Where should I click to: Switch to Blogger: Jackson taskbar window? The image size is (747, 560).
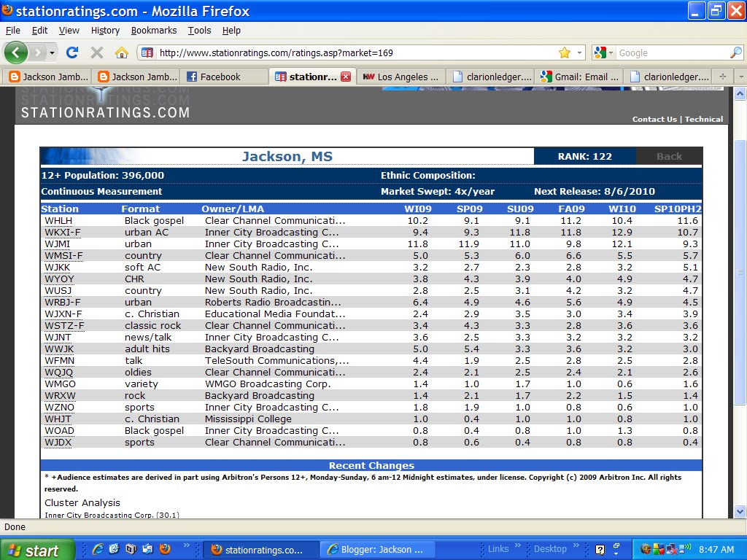(x=377, y=550)
